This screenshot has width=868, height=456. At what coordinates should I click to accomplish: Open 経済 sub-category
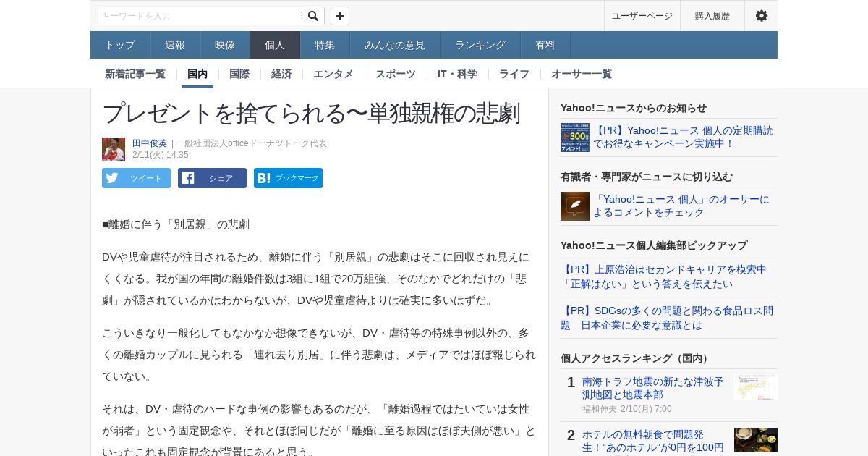[x=281, y=74]
